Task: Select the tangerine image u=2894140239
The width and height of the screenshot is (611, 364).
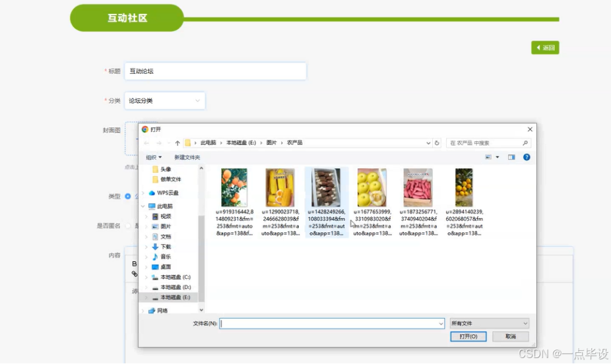Action: coord(464,202)
